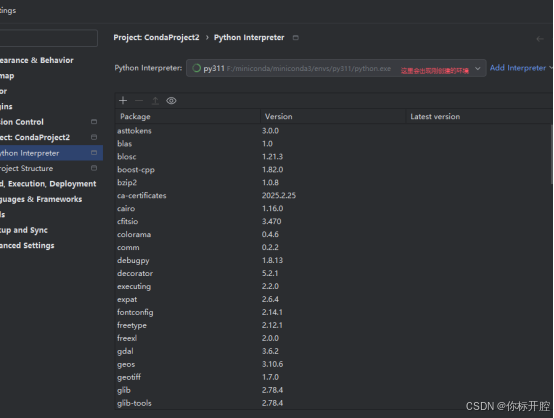Select the debugpy package row
Image resolution: width=554 pixels, height=418 pixels.
coord(333,260)
